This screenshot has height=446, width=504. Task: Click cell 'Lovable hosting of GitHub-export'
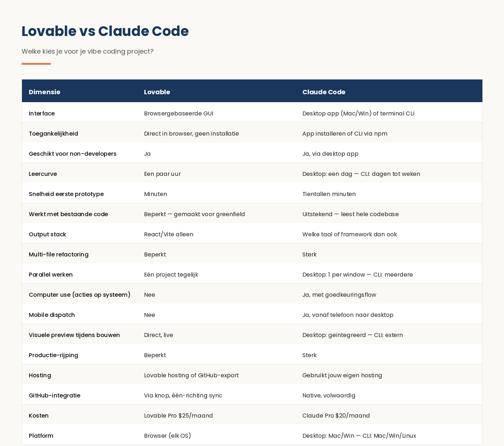pos(191,376)
